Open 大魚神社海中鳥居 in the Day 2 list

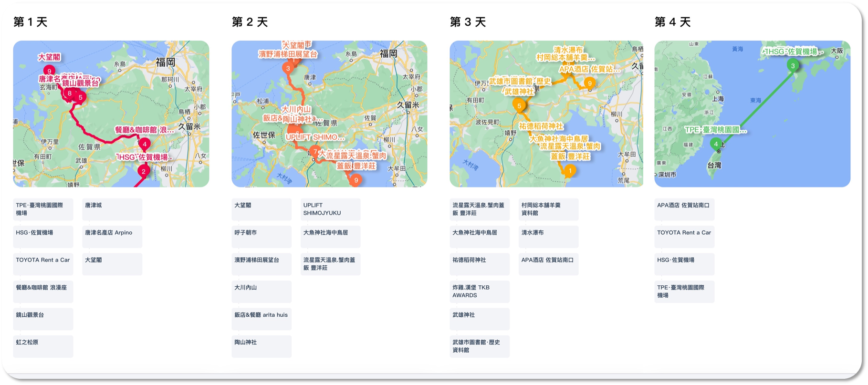pyautogui.click(x=331, y=237)
